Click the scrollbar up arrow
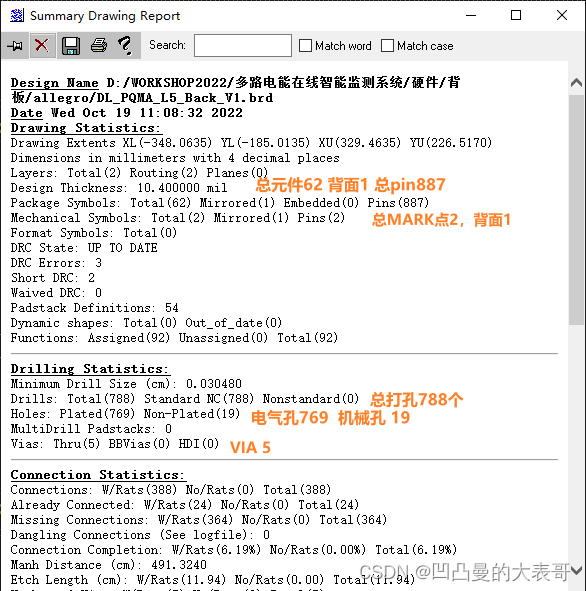Image resolution: width=586 pixels, height=591 pixels. [576, 82]
